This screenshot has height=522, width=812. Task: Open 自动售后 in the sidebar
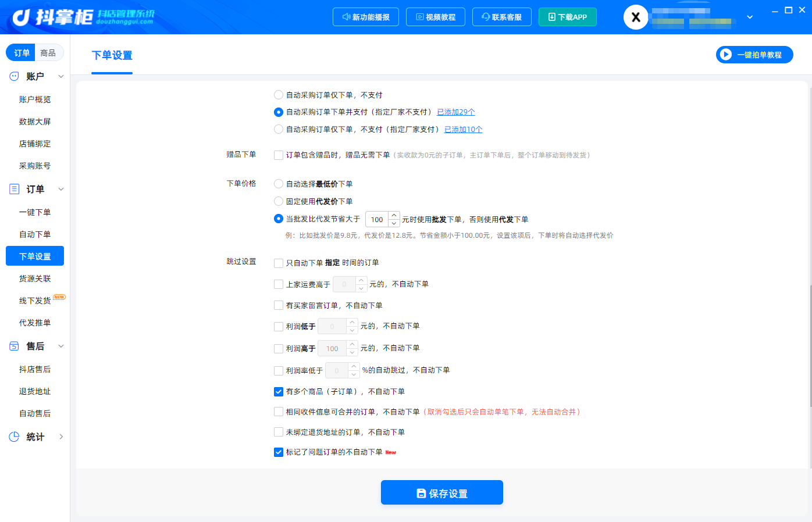35,413
